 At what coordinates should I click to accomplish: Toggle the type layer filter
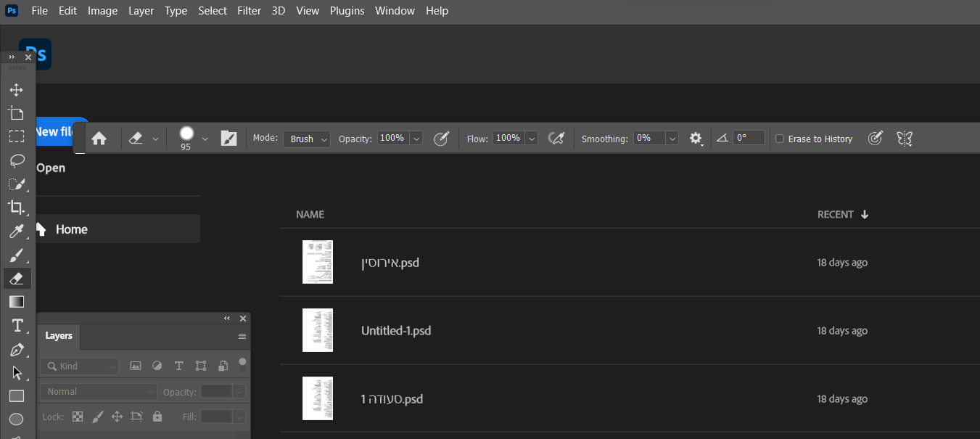tap(179, 366)
